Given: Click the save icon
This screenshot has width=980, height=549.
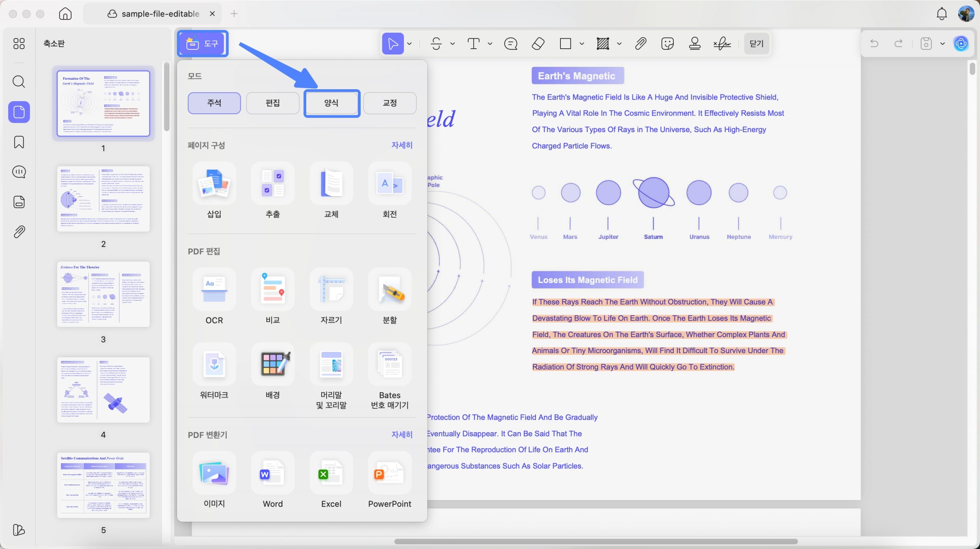Looking at the screenshot, I should [926, 44].
